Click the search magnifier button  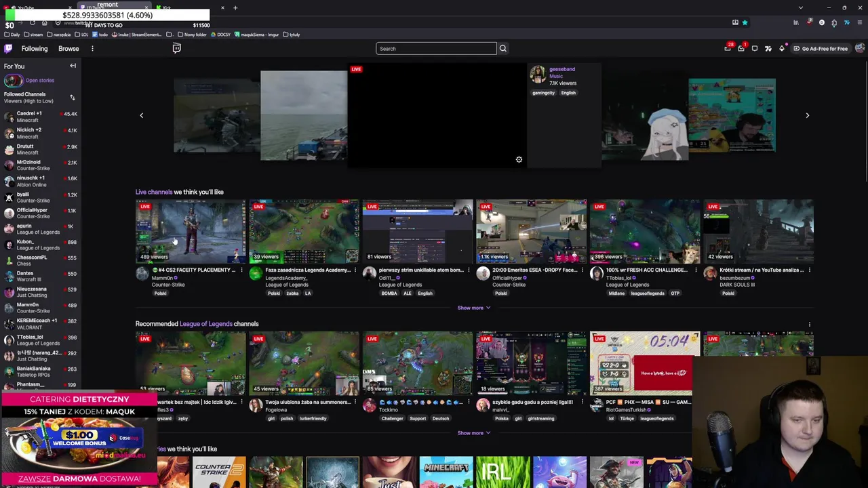click(x=503, y=49)
